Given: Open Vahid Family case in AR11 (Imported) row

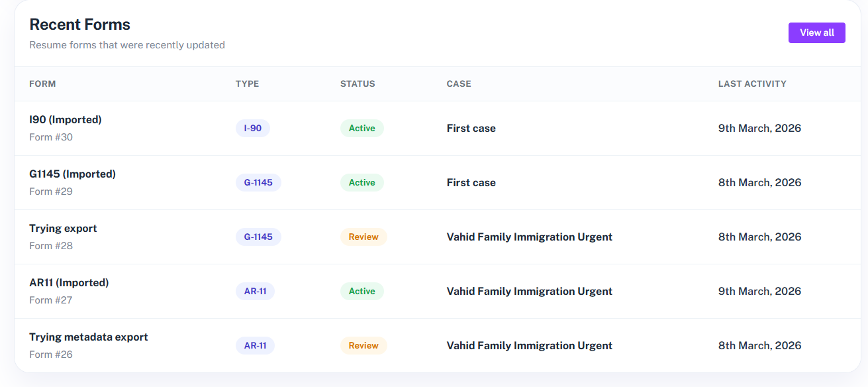Looking at the screenshot, I should pyautogui.click(x=529, y=292).
